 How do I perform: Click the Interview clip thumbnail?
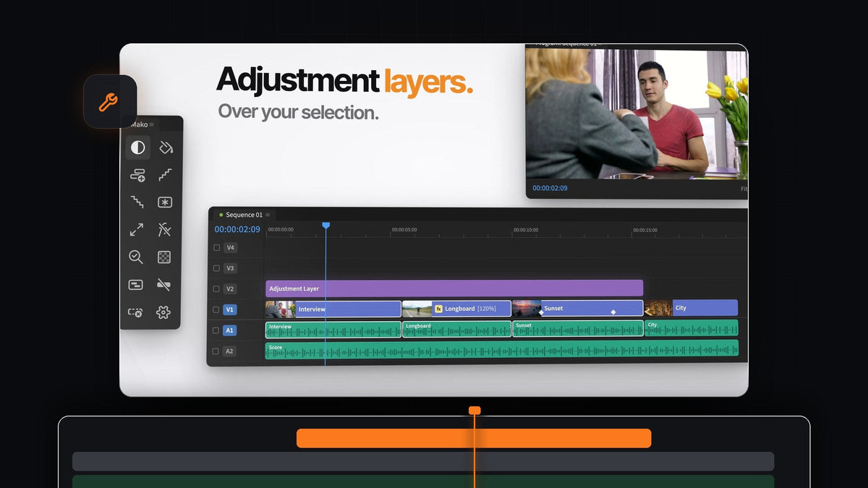pyautogui.click(x=281, y=309)
